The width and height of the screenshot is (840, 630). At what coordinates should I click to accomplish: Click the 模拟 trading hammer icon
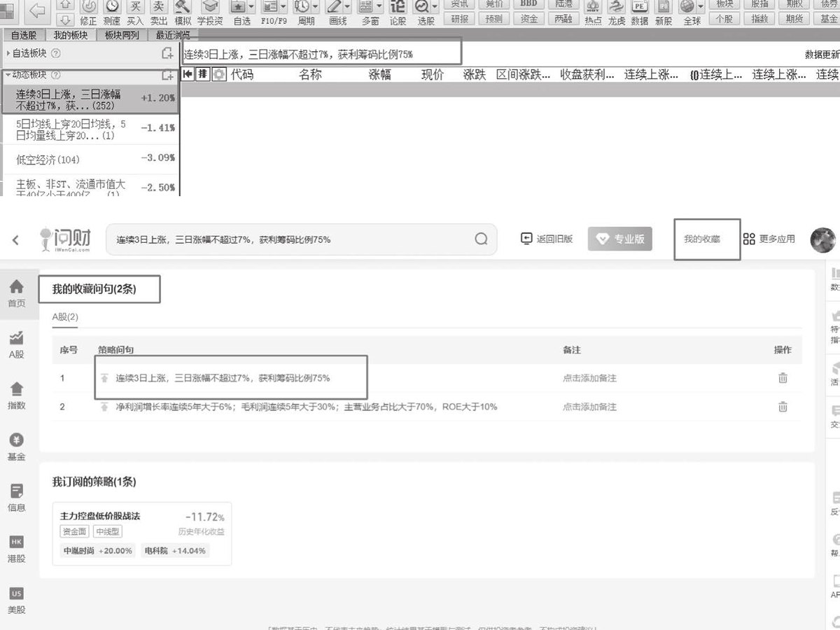(183, 6)
